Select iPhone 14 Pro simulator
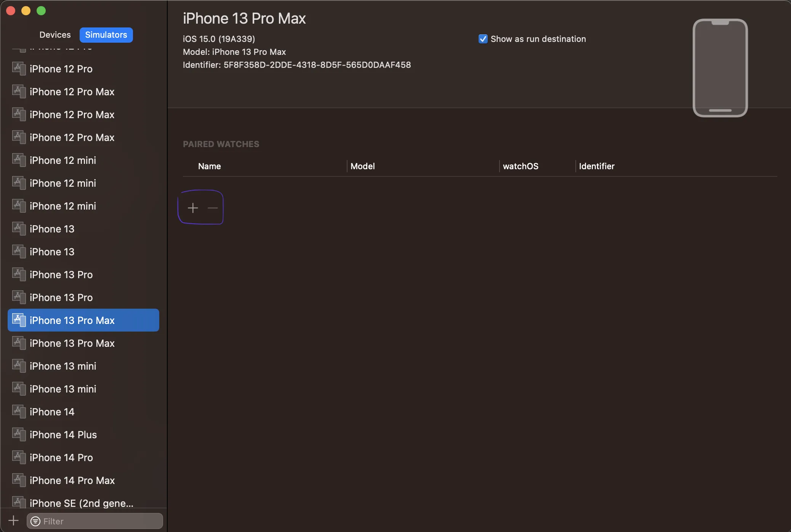 coord(61,457)
